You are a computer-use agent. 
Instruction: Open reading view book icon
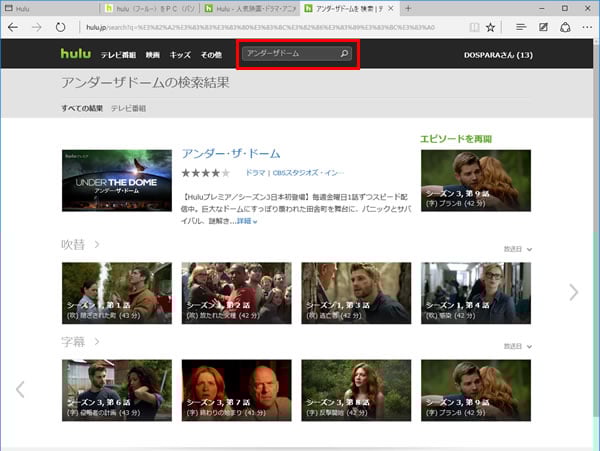(x=474, y=27)
